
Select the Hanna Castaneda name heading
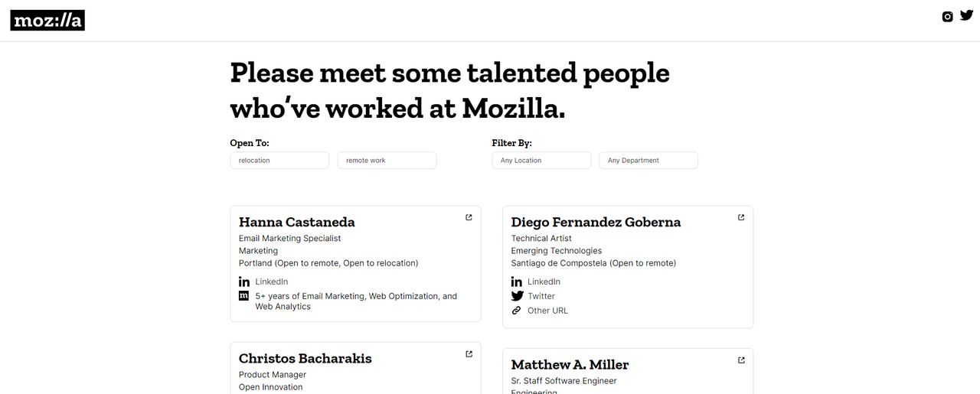click(x=297, y=223)
